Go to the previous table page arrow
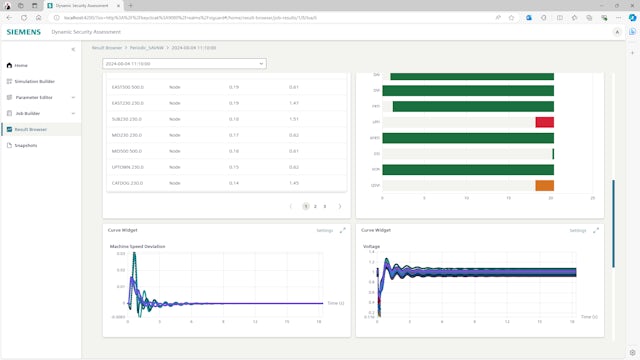Image resolution: width=640 pixels, height=360 pixels. pos(291,207)
